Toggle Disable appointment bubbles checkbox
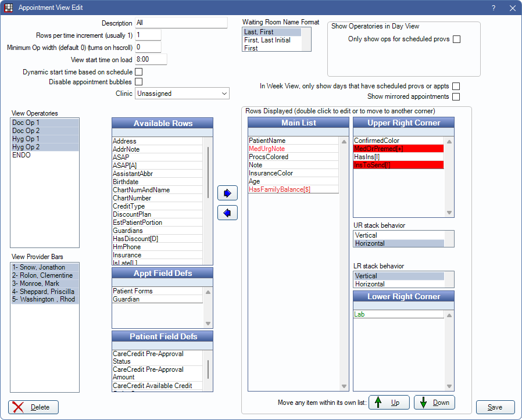Viewport: 522px width, 420px height. (139, 82)
